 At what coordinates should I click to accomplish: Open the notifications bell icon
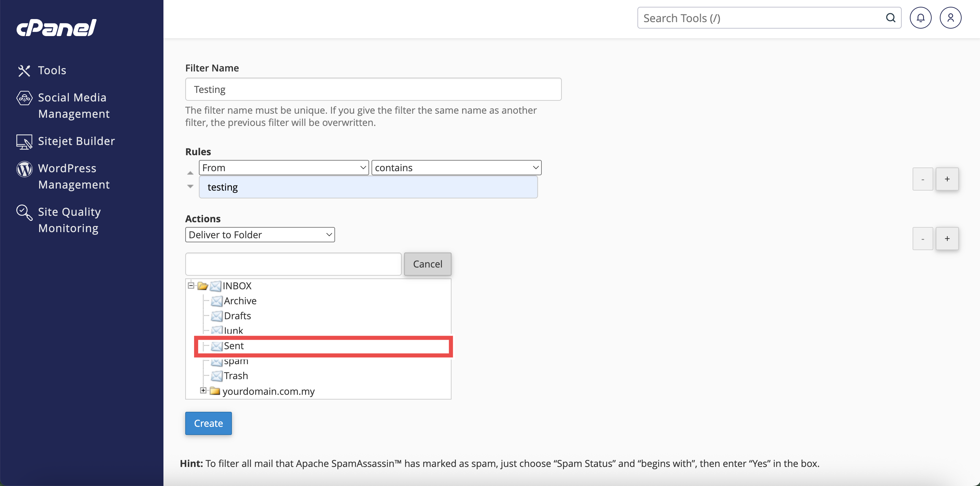(920, 18)
